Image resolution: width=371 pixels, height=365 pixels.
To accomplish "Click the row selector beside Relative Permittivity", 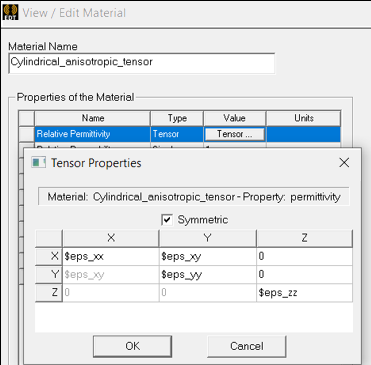I will tap(26, 134).
